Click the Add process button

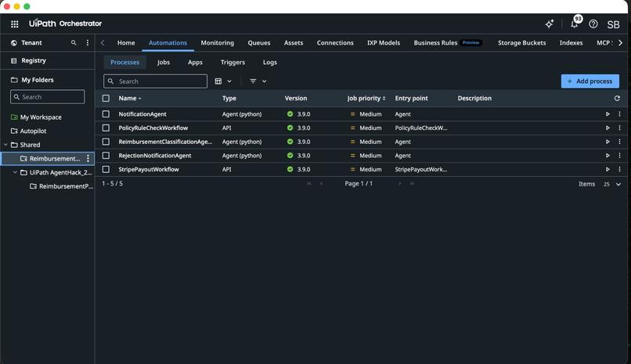coord(590,81)
